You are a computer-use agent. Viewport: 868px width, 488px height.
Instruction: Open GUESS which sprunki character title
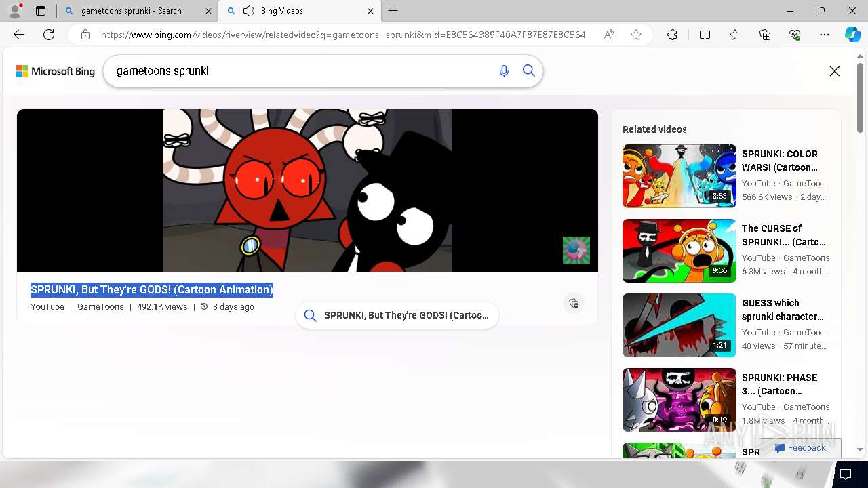tap(783, 310)
